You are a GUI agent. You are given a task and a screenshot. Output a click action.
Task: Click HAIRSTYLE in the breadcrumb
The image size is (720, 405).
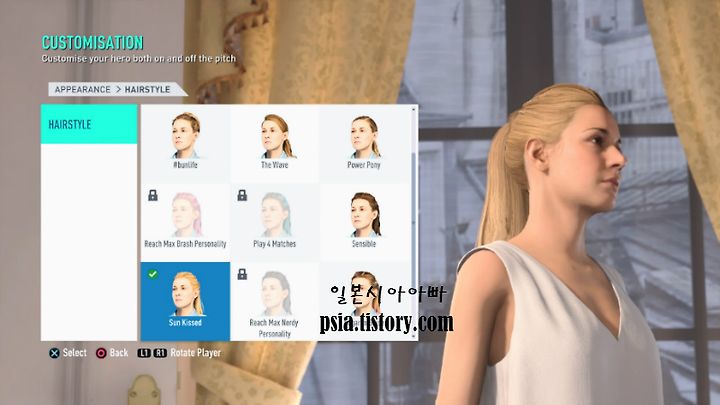tap(147, 90)
